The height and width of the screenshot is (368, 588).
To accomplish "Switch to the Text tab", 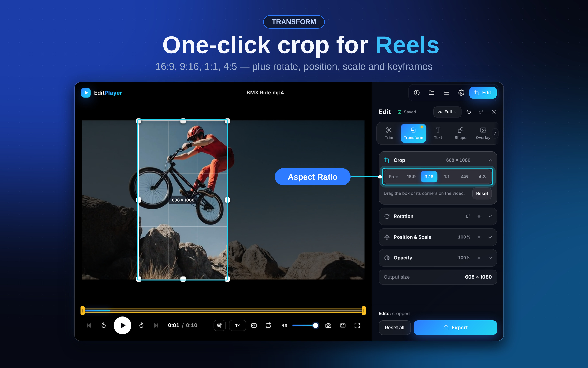I will pyautogui.click(x=438, y=133).
